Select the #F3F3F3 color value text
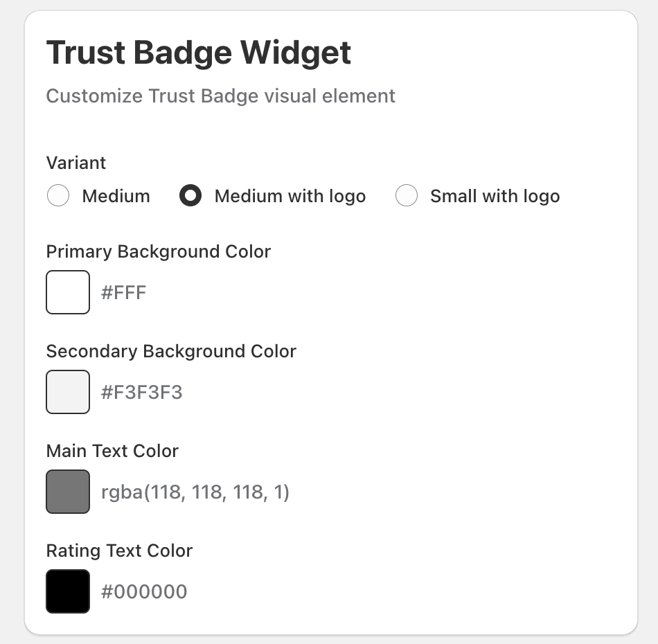 (x=142, y=392)
